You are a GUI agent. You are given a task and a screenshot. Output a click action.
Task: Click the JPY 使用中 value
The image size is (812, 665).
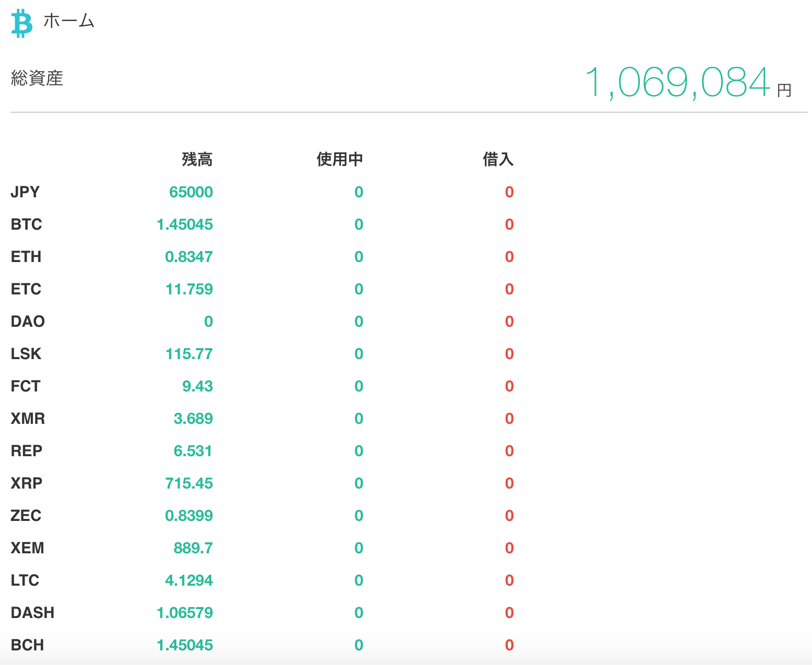[359, 192]
